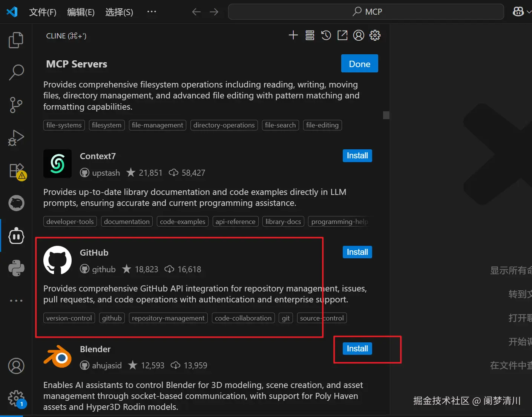
Task: Open Cline account icon in toolbar
Action: click(359, 35)
